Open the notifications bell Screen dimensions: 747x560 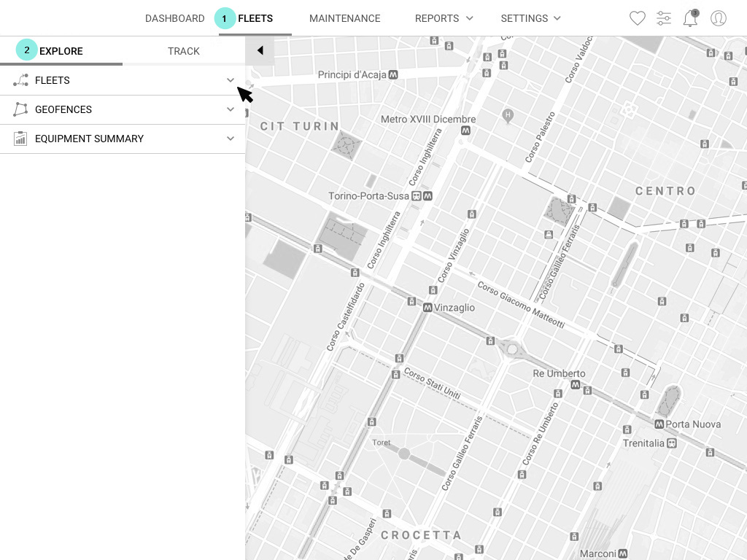pos(690,18)
